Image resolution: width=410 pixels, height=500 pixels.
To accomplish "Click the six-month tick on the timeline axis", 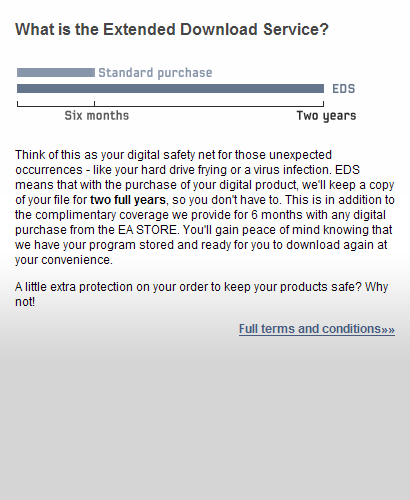I will [x=94, y=104].
